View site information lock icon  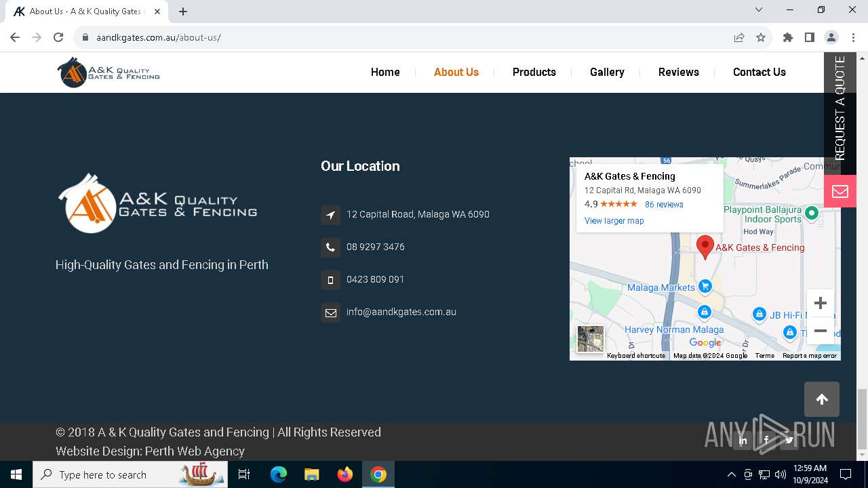[85, 37]
